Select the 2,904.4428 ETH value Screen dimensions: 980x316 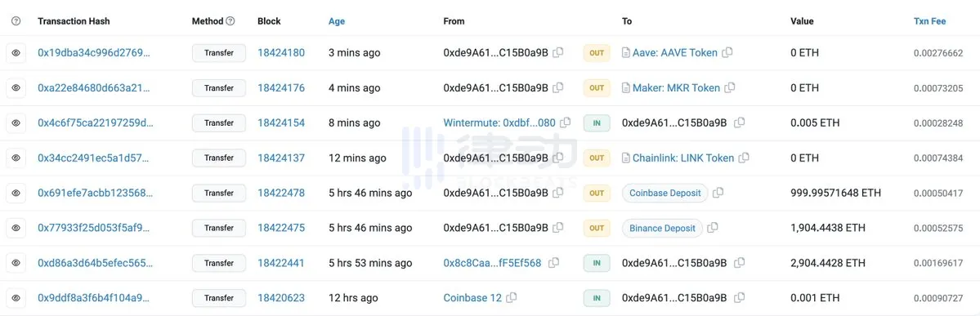[x=828, y=263]
